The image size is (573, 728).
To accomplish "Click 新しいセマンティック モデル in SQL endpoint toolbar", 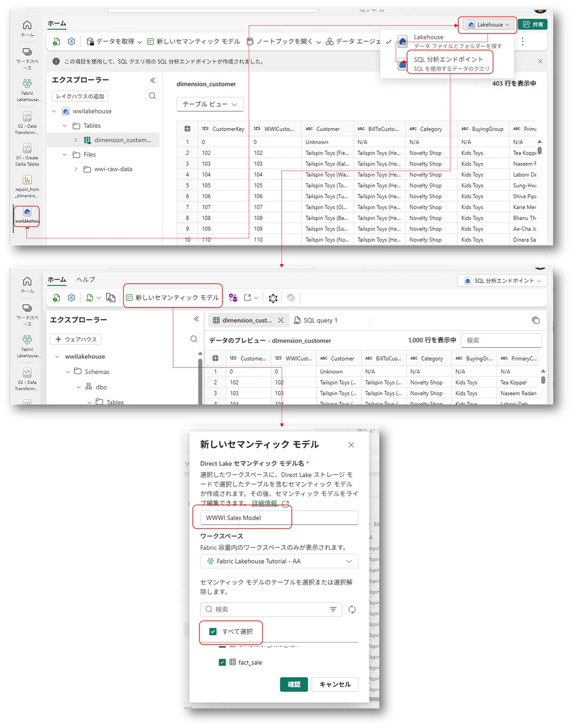I will tap(172, 298).
